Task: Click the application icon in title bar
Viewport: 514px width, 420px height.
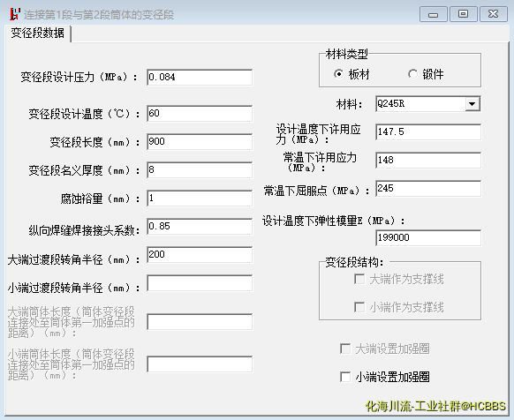Action: click(15, 14)
